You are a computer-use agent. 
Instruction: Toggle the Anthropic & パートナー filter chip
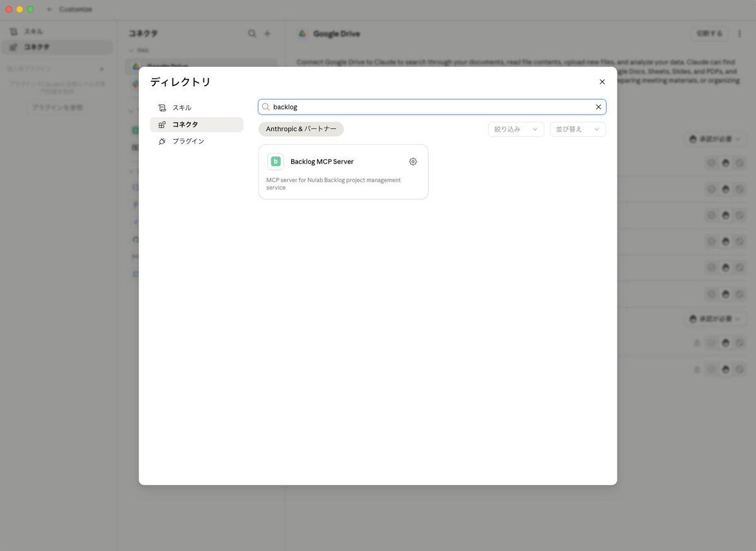(301, 129)
